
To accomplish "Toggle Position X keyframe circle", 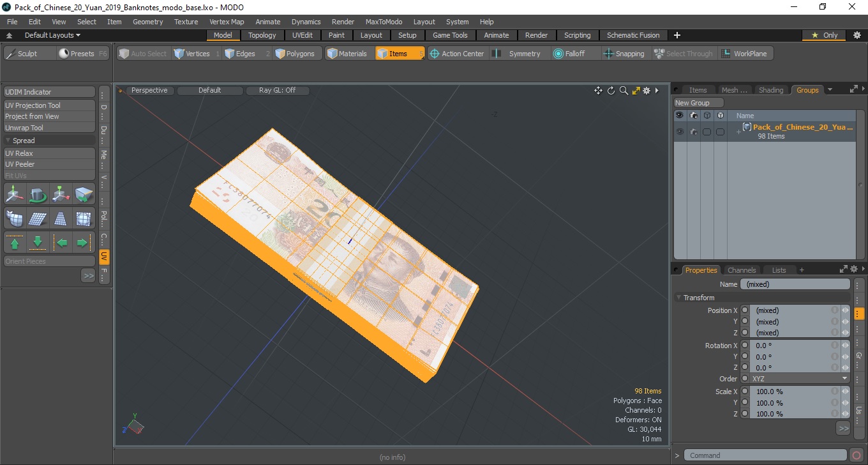I will [x=745, y=310].
